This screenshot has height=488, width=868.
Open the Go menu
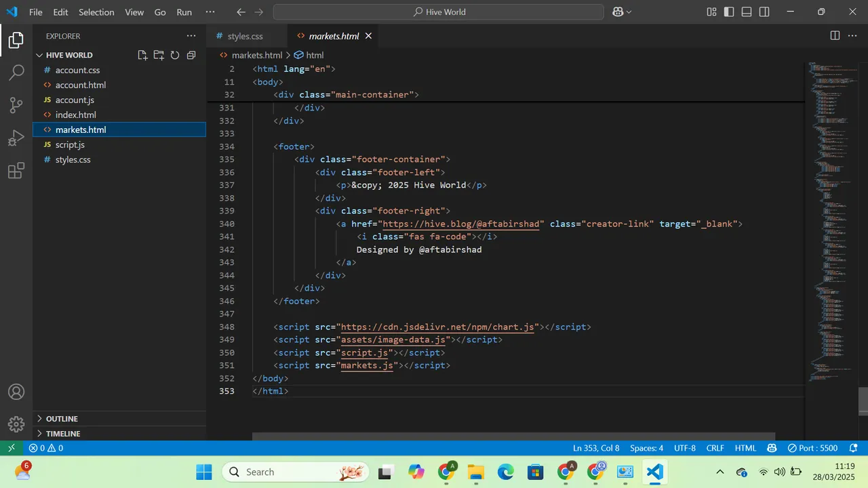pos(160,12)
